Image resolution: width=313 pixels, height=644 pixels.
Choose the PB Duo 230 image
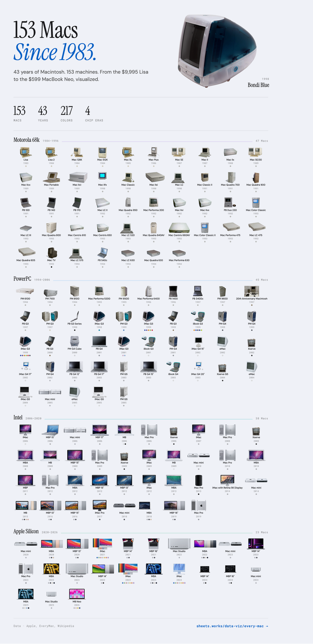coord(230,202)
